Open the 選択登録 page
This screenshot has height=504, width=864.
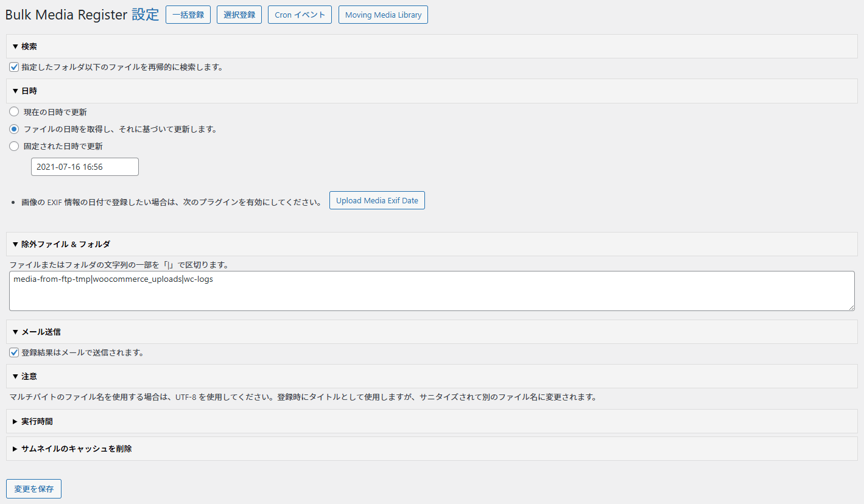pyautogui.click(x=239, y=15)
